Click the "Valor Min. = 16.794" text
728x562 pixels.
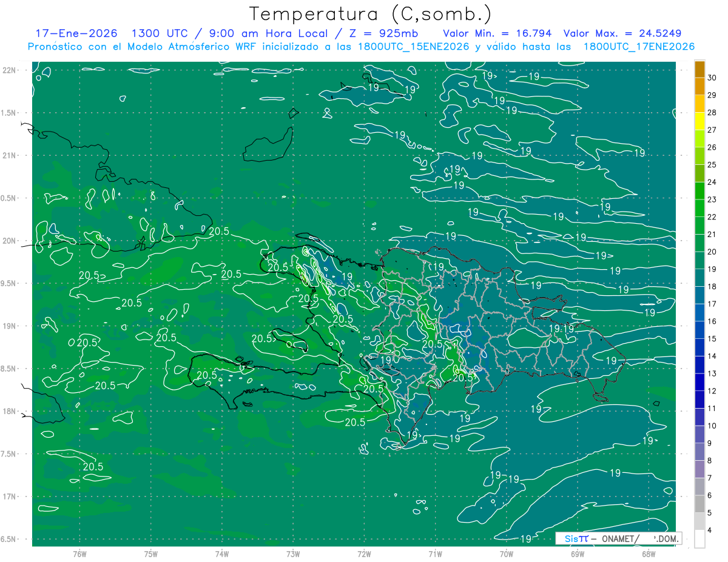[x=497, y=33]
